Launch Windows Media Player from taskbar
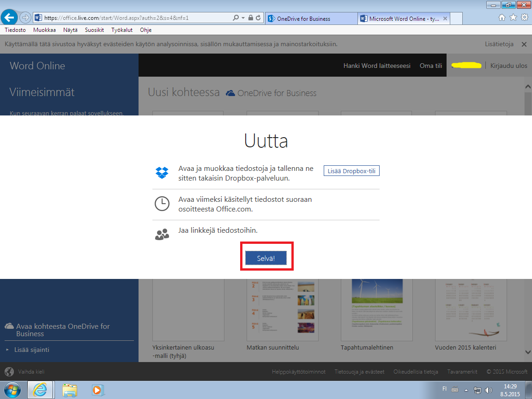 click(97, 390)
